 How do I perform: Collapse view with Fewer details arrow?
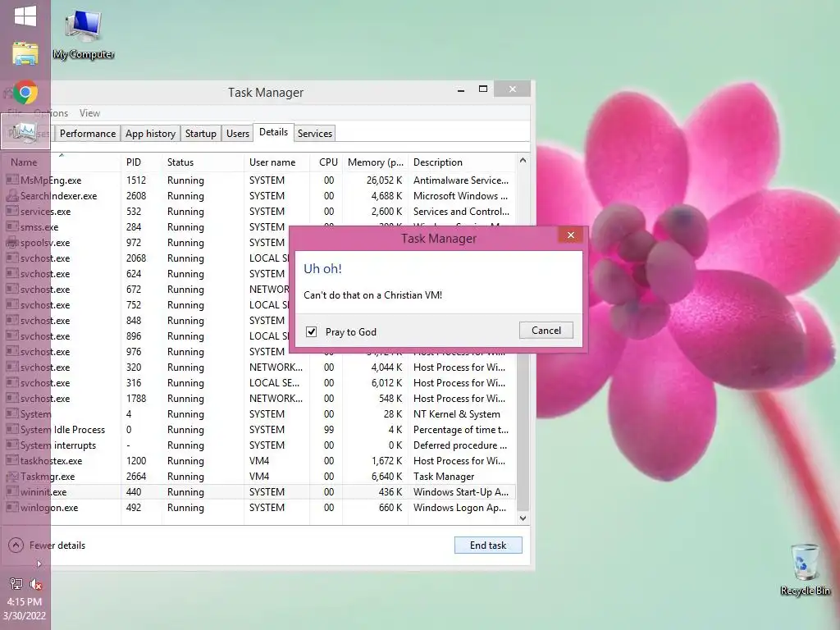(x=16, y=546)
